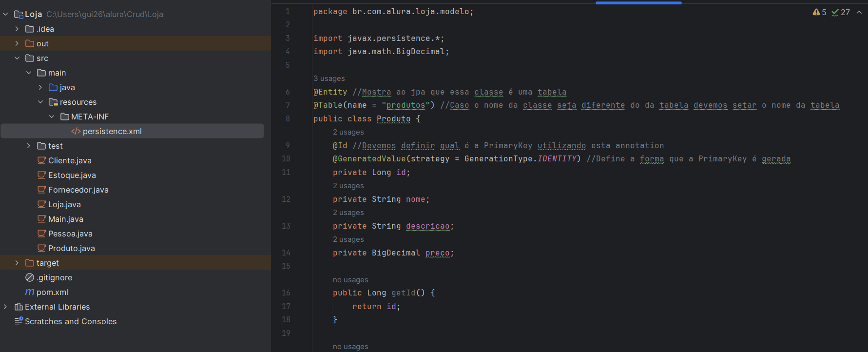Click the External Libraries icon
This screenshot has height=352, width=868.
(x=19, y=307)
